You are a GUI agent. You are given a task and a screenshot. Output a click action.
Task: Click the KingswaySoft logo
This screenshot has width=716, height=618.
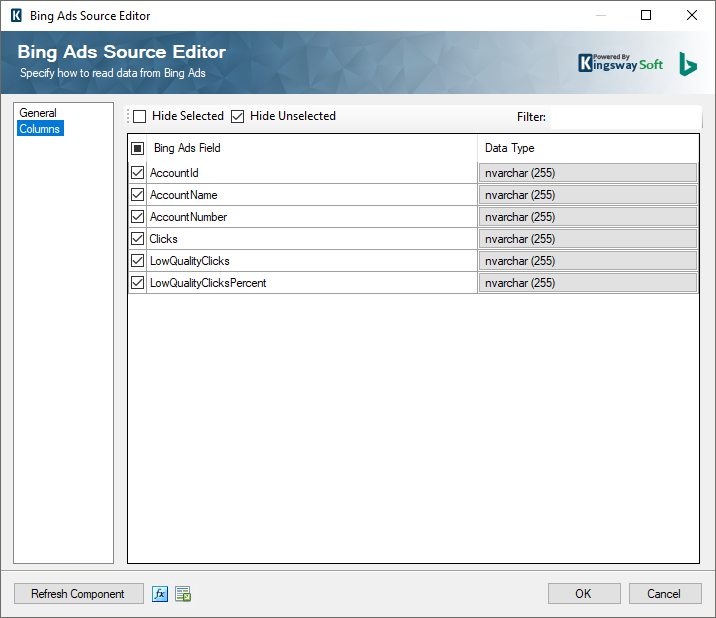[x=620, y=63]
